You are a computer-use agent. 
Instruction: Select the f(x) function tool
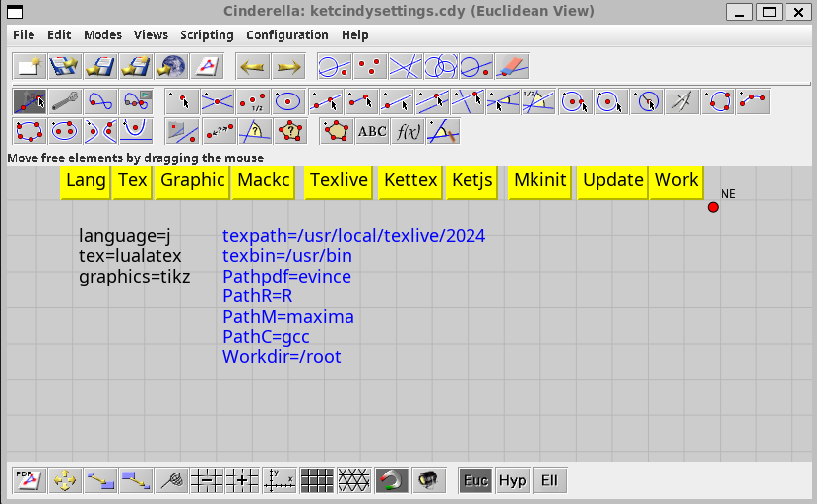click(407, 131)
